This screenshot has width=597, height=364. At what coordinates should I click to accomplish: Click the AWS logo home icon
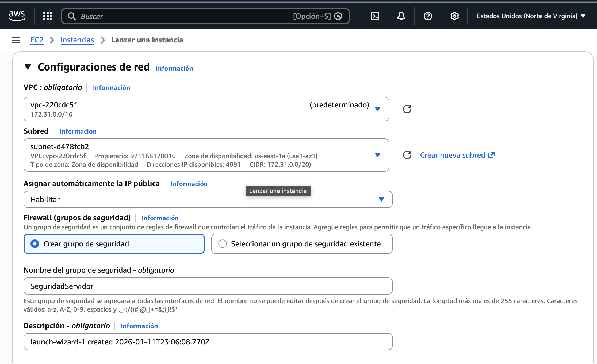pyautogui.click(x=17, y=16)
